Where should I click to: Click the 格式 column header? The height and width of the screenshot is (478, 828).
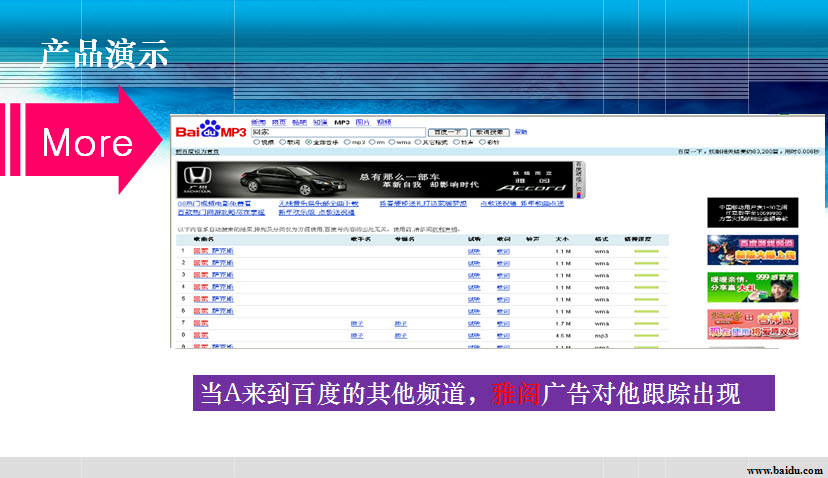pyautogui.click(x=601, y=239)
